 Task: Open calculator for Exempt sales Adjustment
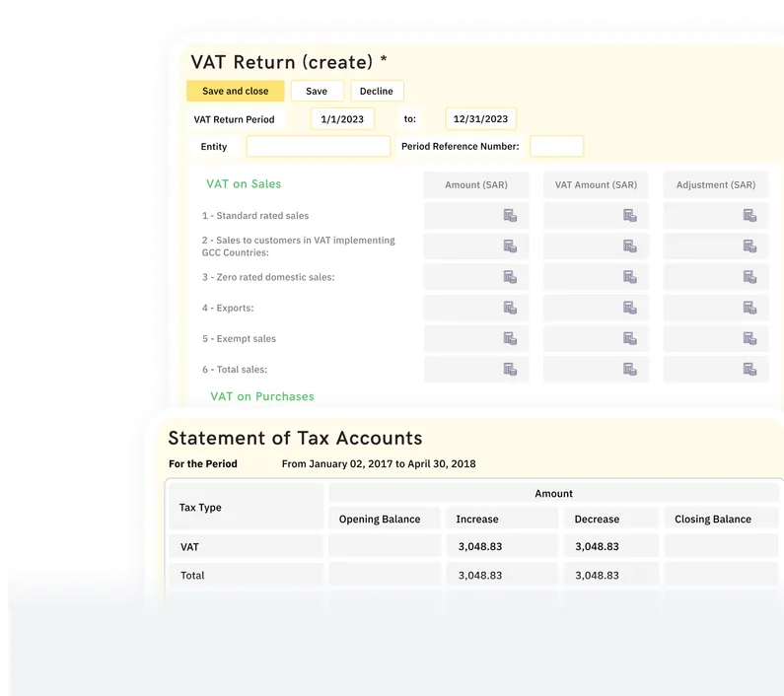point(750,338)
